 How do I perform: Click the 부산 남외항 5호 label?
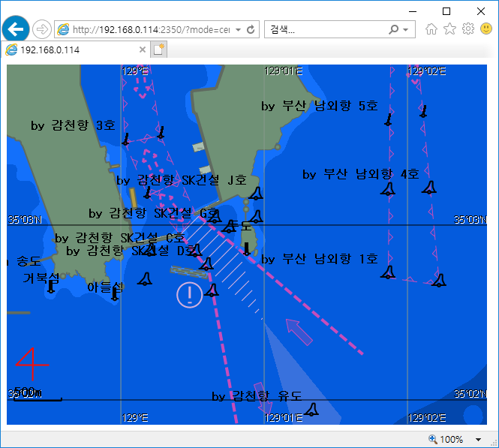coord(319,106)
